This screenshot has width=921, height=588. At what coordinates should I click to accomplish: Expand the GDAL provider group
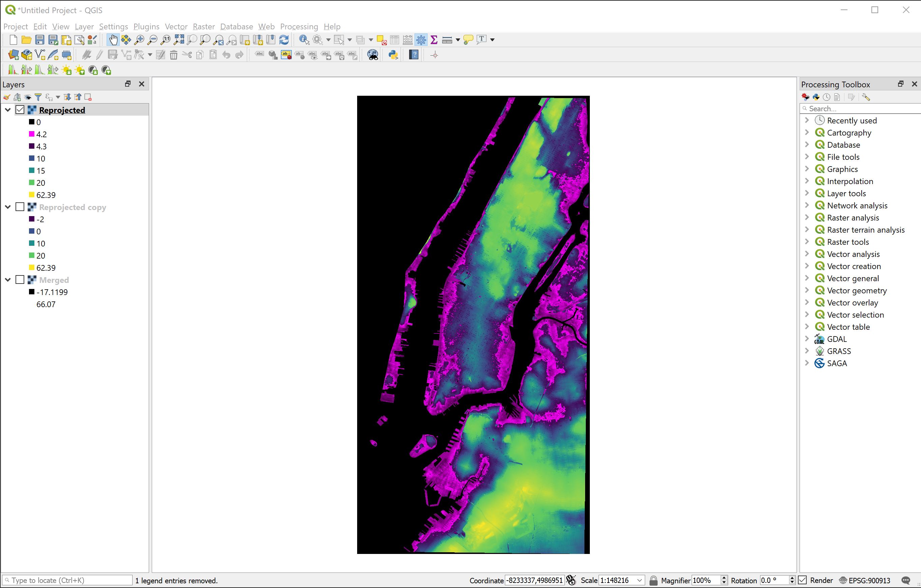point(807,339)
